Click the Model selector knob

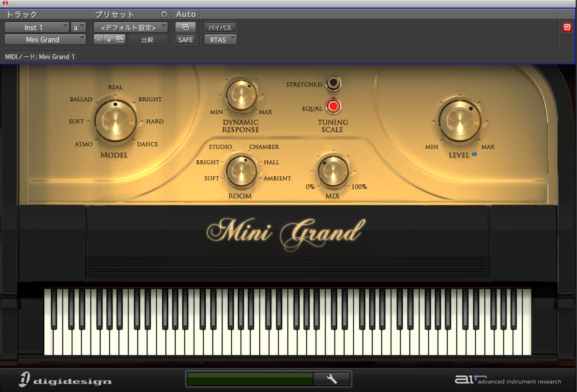(x=115, y=121)
